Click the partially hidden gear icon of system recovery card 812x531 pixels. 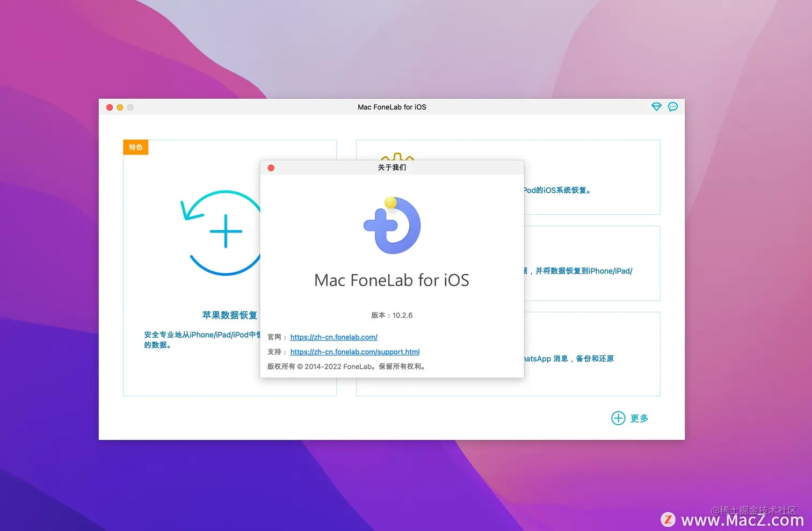coord(397,157)
